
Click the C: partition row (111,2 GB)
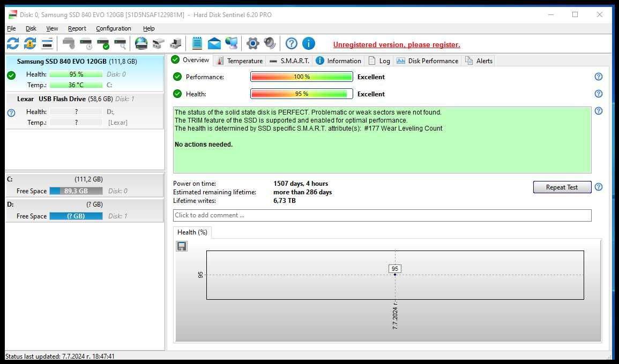pyautogui.click(x=85, y=185)
